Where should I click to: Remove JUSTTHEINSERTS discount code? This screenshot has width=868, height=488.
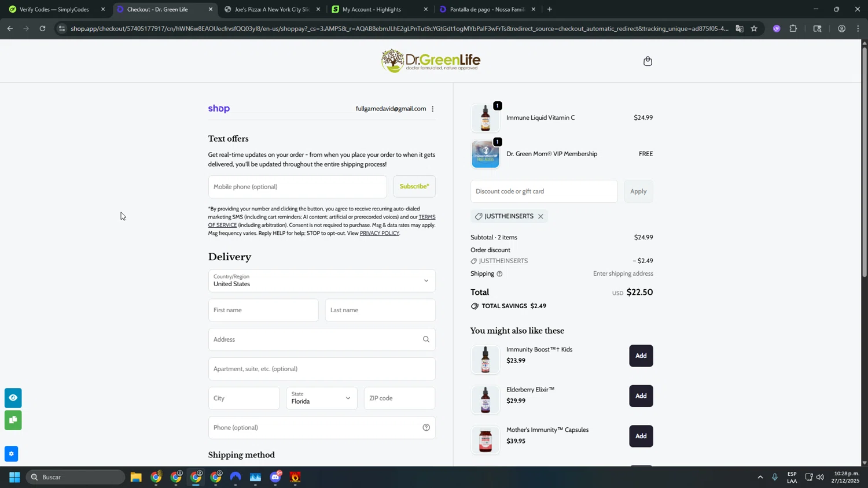pos(540,216)
